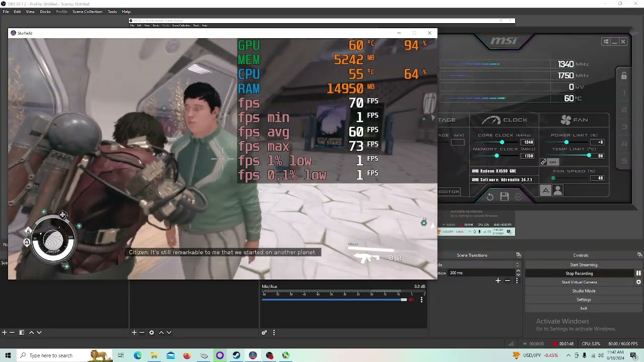Adjust Afterburner Fan Speed slider
This screenshot has width=644, height=362.
point(570,178)
